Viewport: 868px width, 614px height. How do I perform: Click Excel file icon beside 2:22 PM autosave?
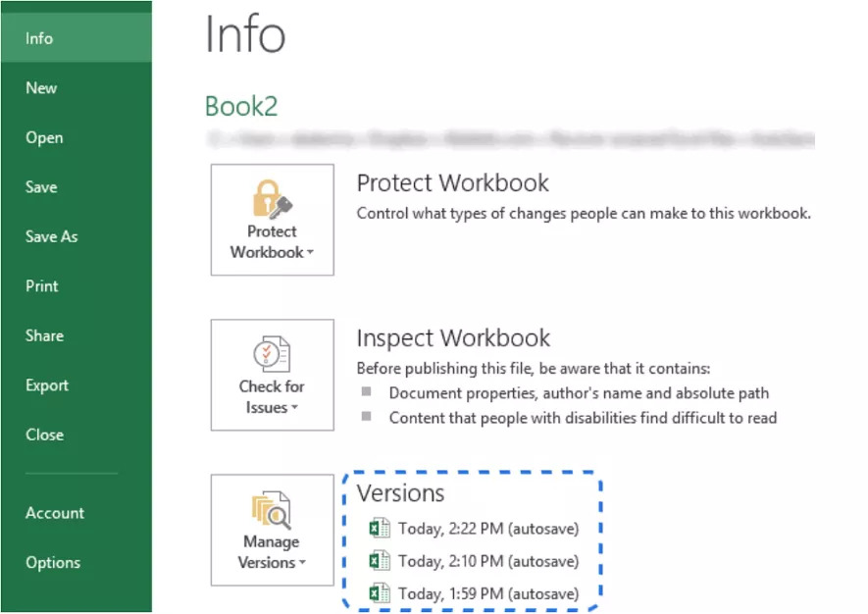pos(379,529)
